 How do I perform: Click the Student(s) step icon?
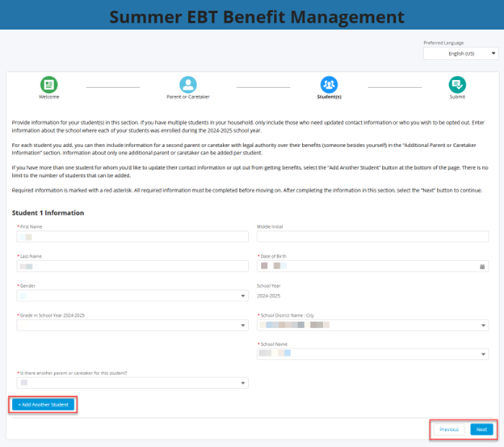click(x=329, y=85)
